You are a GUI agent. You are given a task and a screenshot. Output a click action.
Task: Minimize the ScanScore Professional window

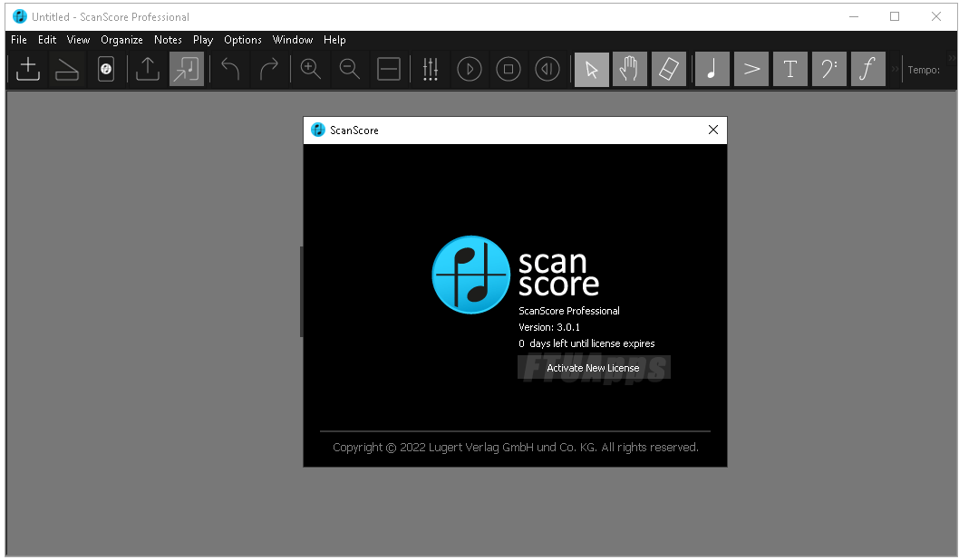point(854,16)
